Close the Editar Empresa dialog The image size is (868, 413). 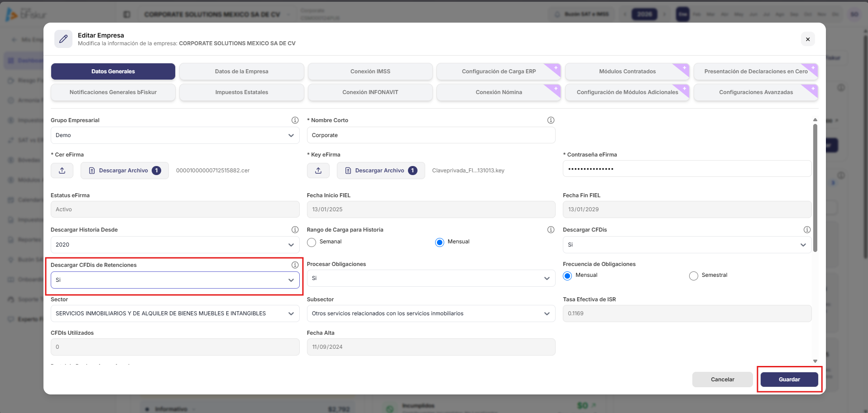tap(808, 39)
